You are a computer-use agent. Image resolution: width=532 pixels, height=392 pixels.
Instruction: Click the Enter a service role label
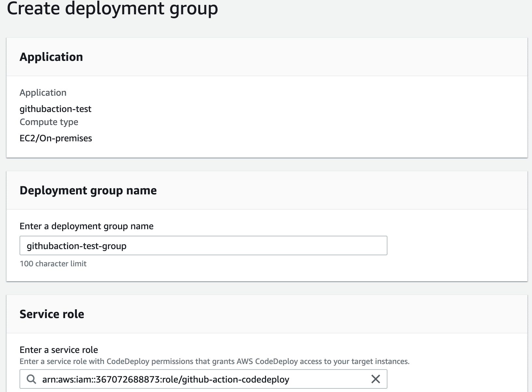pyautogui.click(x=59, y=349)
